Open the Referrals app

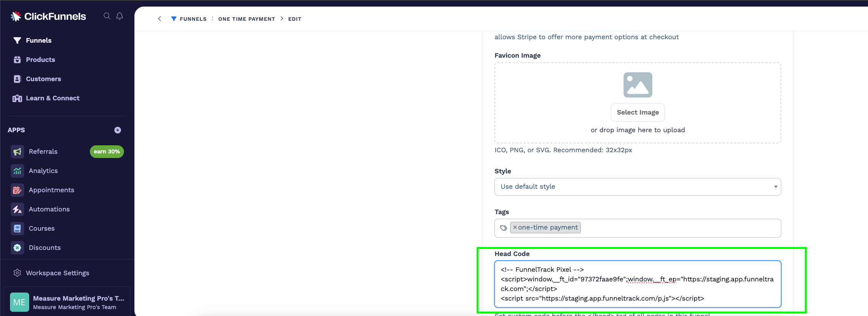(43, 151)
